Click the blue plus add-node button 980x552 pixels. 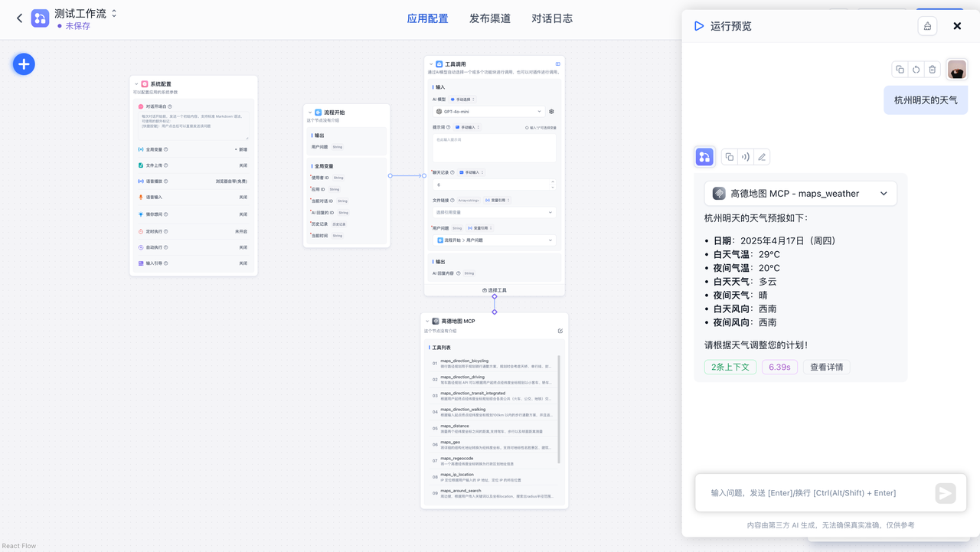point(24,64)
